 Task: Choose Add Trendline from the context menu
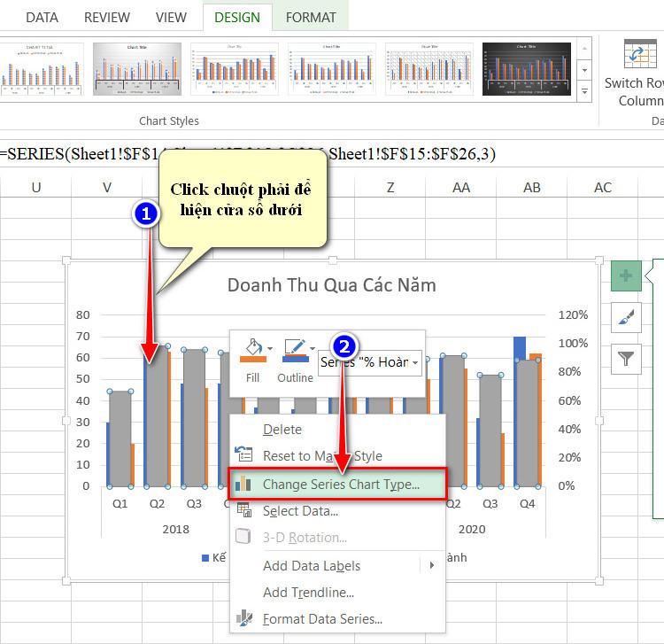308,593
